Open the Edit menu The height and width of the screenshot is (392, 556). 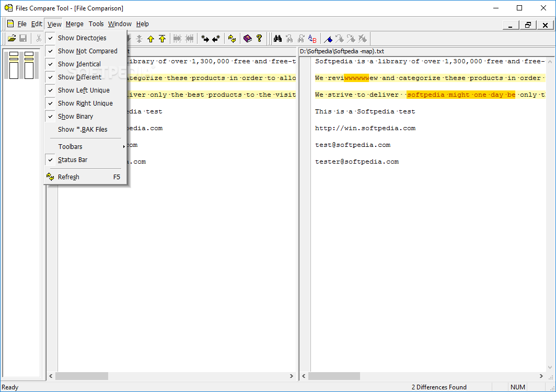click(x=37, y=24)
